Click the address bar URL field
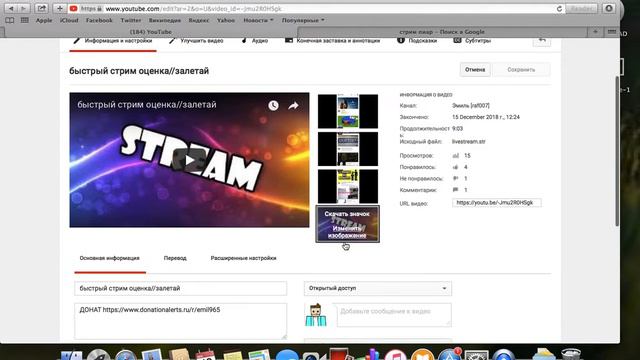Image resolution: width=640 pixels, height=360 pixels. [x=315, y=9]
